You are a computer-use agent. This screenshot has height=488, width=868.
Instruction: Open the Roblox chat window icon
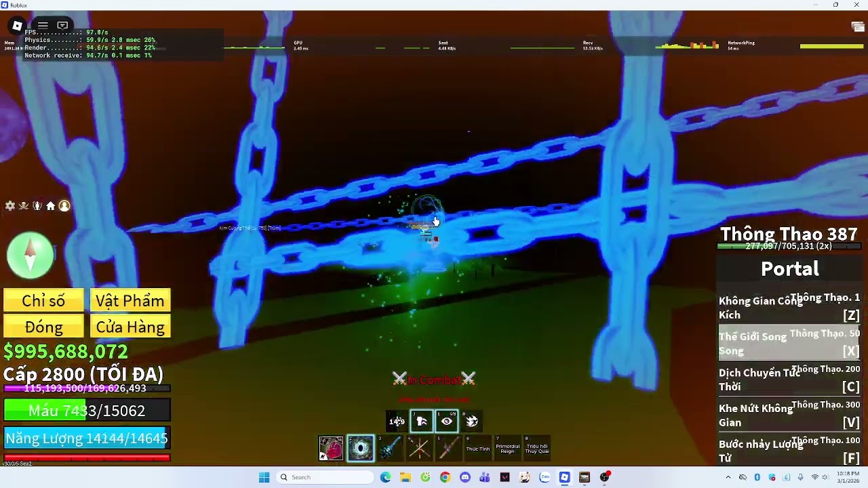pos(62,26)
